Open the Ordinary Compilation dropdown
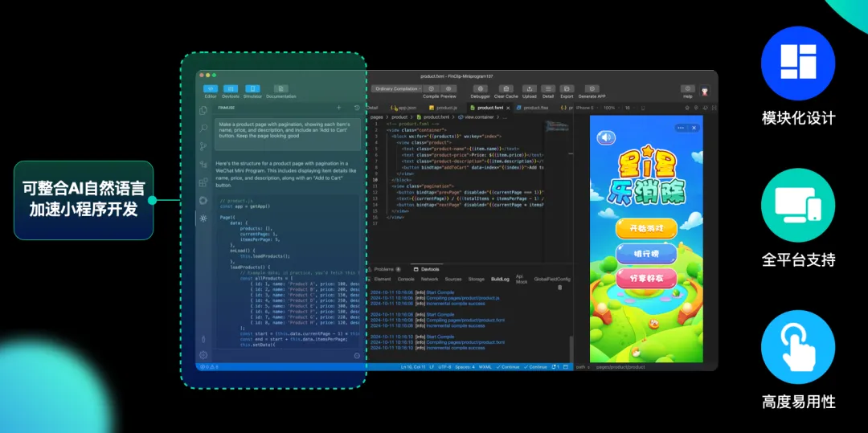Screen dimensions: 868x433 pyautogui.click(x=399, y=89)
